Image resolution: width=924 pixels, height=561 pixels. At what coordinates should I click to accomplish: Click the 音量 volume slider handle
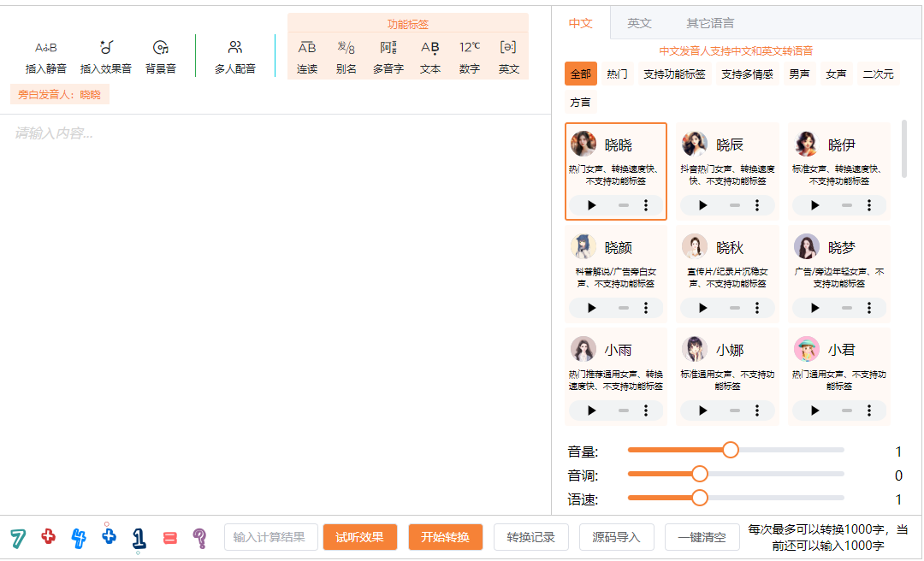[x=731, y=450]
